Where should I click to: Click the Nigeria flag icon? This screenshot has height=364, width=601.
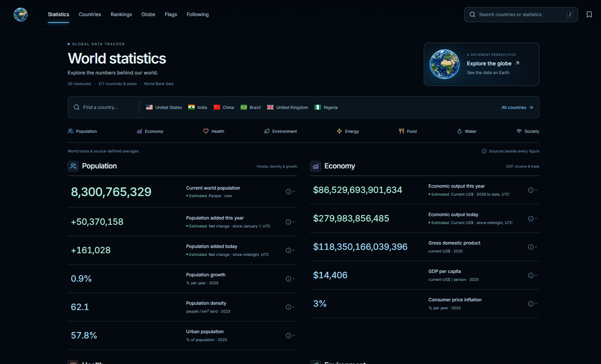(x=318, y=107)
